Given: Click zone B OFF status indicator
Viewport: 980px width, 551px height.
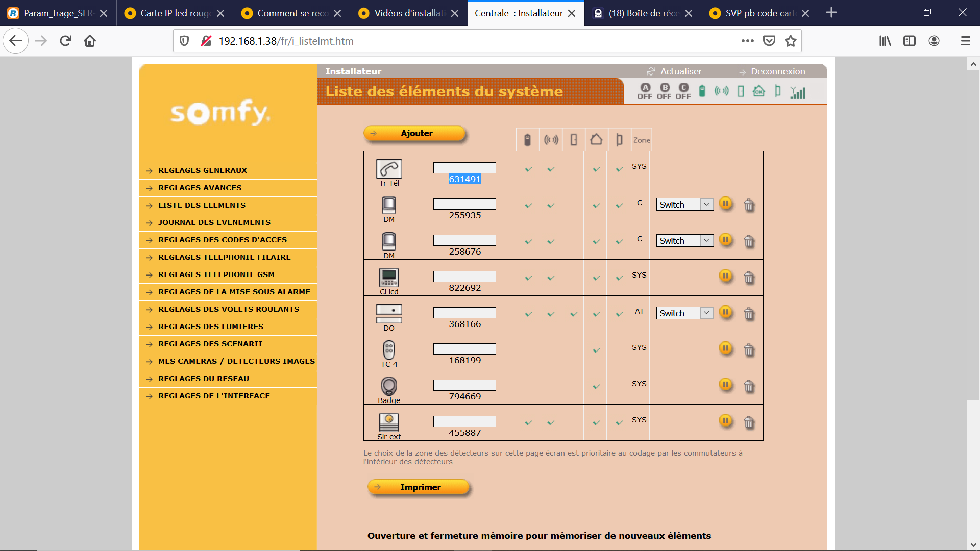Looking at the screenshot, I should click(664, 91).
